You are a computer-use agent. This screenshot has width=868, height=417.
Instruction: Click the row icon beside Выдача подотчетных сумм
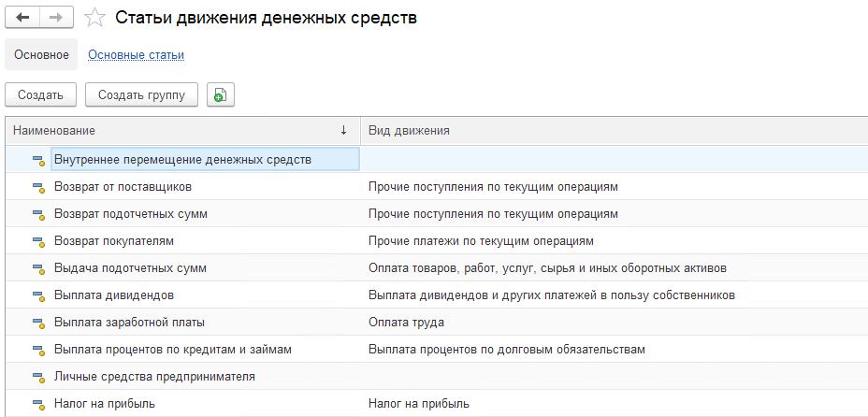point(38,268)
